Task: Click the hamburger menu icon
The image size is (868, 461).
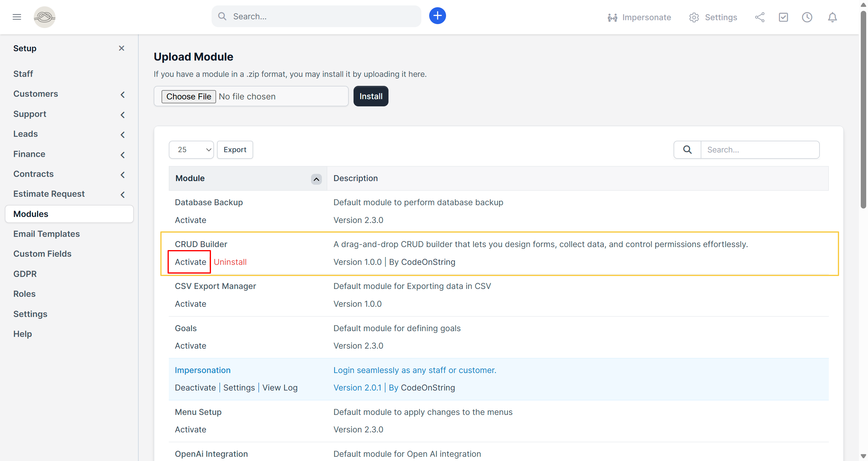Action: pyautogui.click(x=17, y=17)
